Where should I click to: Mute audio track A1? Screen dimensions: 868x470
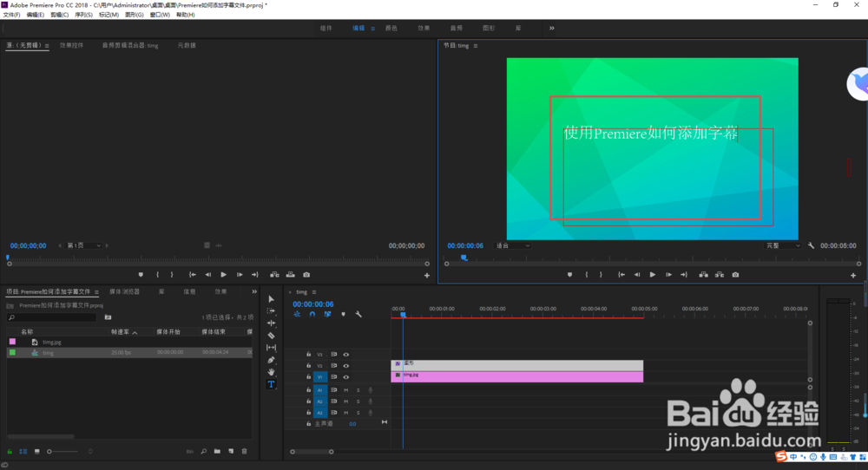tap(346, 390)
